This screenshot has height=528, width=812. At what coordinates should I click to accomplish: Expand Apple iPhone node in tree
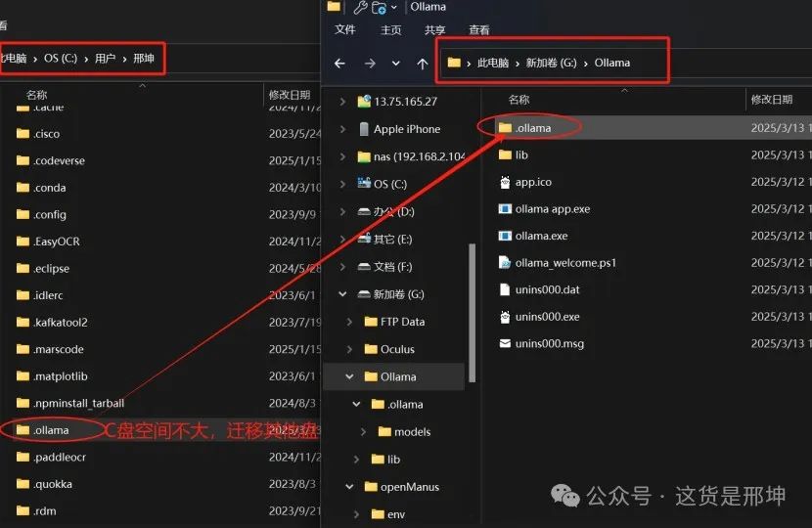(x=342, y=129)
